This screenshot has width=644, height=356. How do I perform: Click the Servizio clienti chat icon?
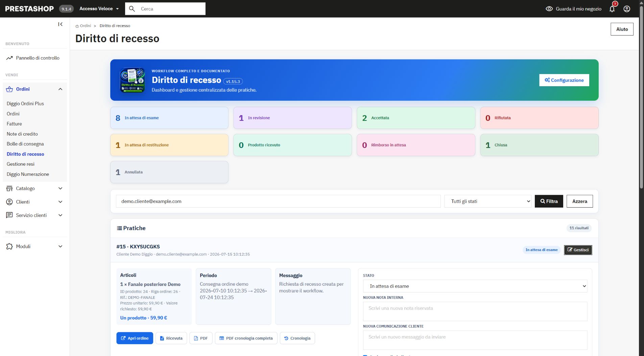(9, 215)
